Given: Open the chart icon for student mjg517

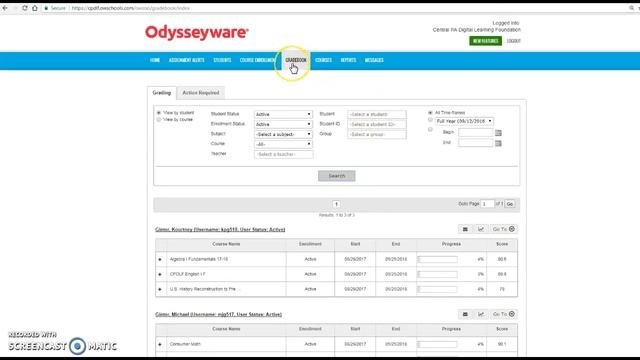Looking at the screenshot, I should pos(481,314).
